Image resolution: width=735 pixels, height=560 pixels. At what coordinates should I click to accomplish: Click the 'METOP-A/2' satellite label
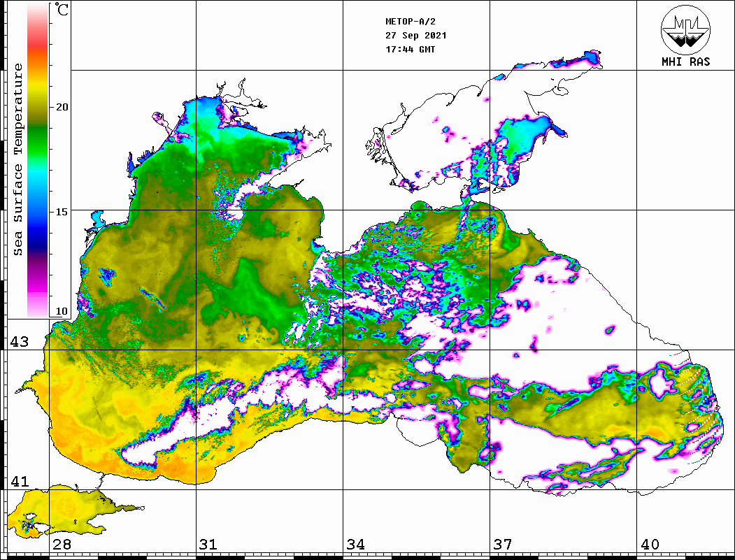[x=411, y=22]
